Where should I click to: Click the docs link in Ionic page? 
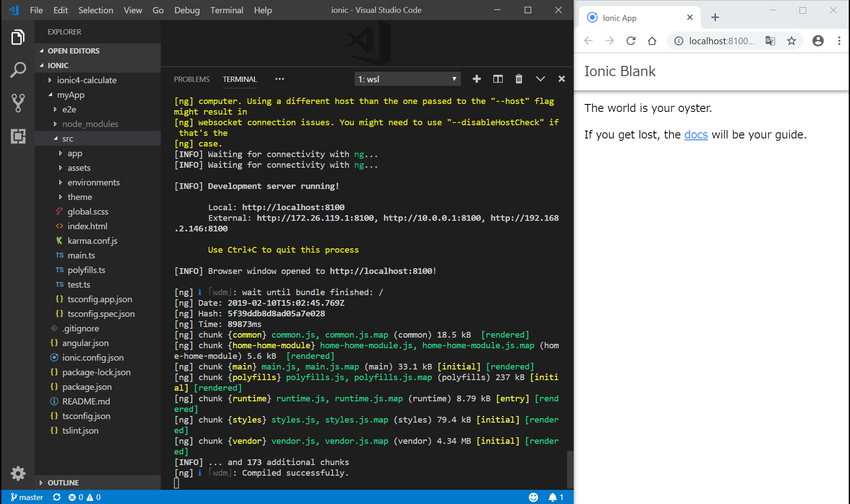pos(695,135)
